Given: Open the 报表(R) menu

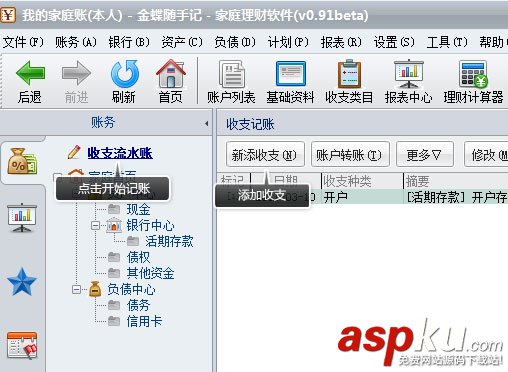Looking at the screenshot, I should pyautogui.click(x=341, y=42).
